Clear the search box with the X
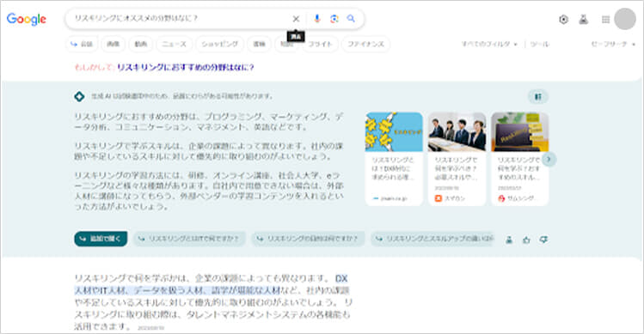The image size is (644, 334). click(296, 19)
